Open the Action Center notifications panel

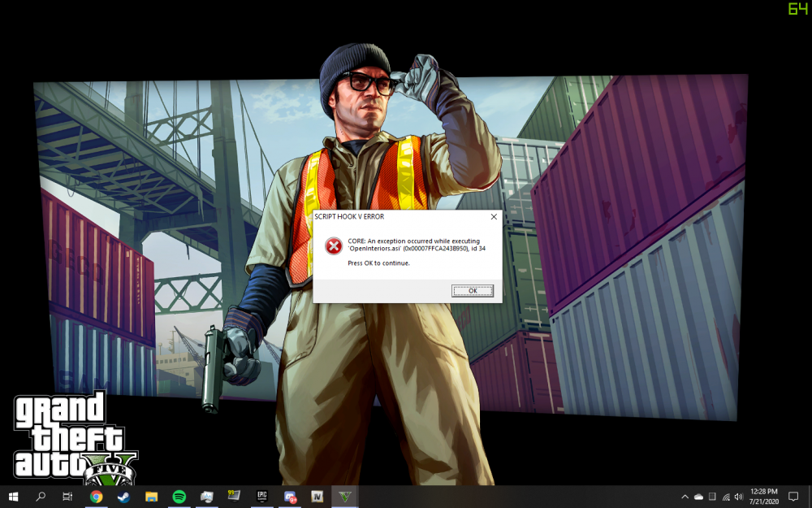[x=793, y=496]
